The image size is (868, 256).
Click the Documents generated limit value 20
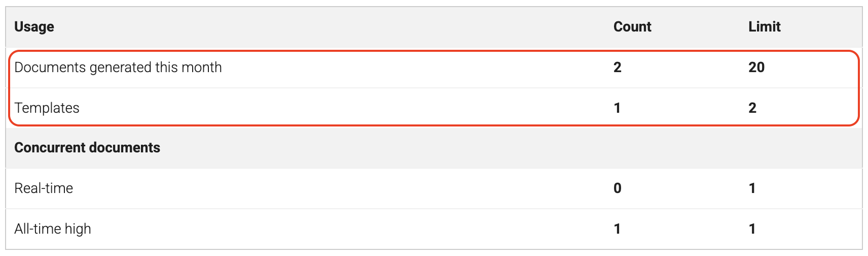(x=756, y=68)
